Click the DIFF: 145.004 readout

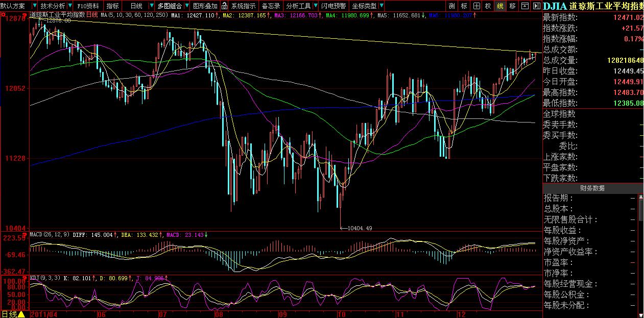coord(92,235)
